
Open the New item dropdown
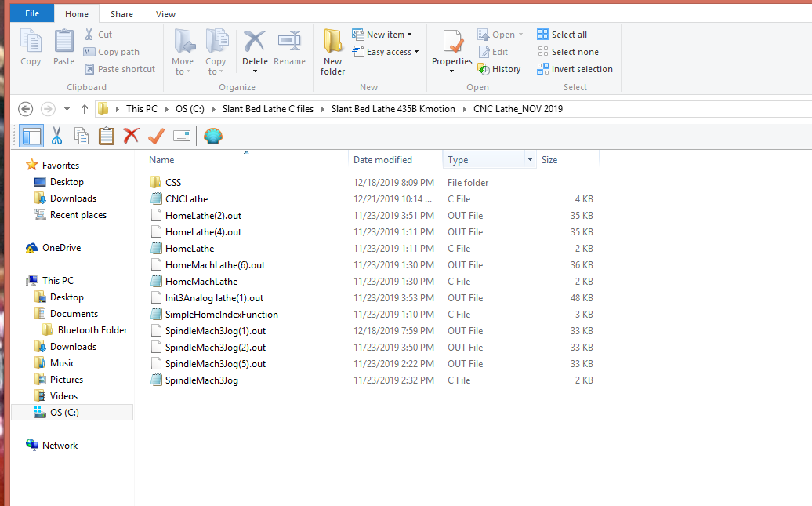(x=382, y=35)
